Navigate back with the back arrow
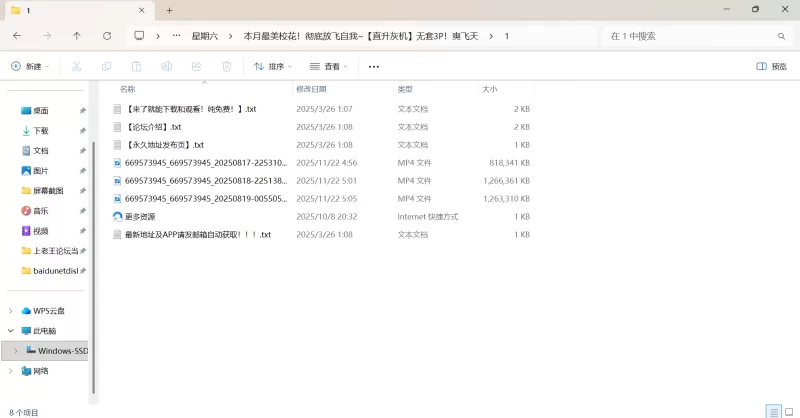800x418 pixels. pos(17,36)
